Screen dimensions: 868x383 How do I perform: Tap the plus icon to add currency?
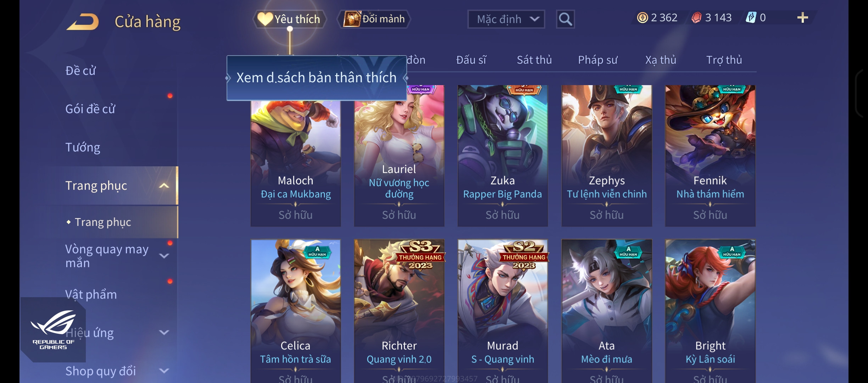pyautogui.click(x=802, y=18)
